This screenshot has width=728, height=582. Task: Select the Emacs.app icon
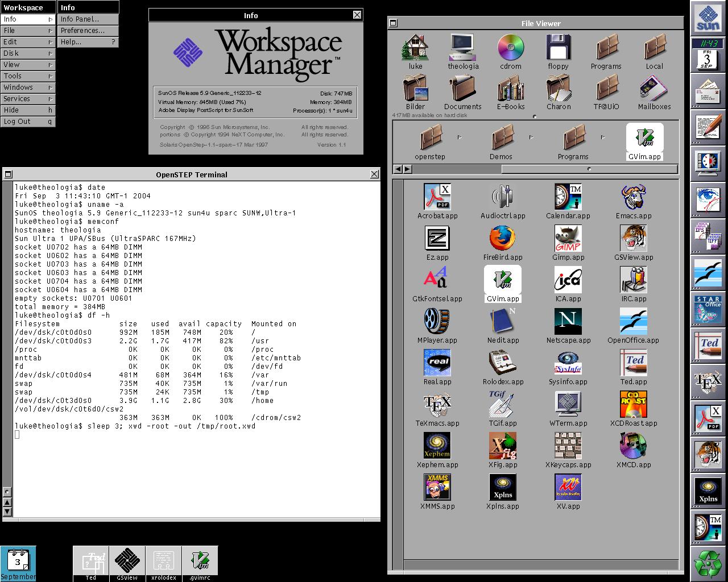pos(633,197)
